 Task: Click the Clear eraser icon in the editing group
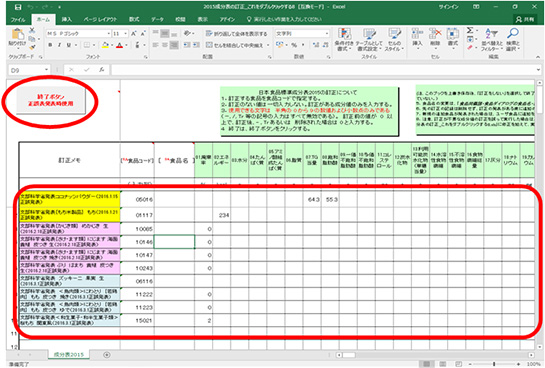point(470,47)
